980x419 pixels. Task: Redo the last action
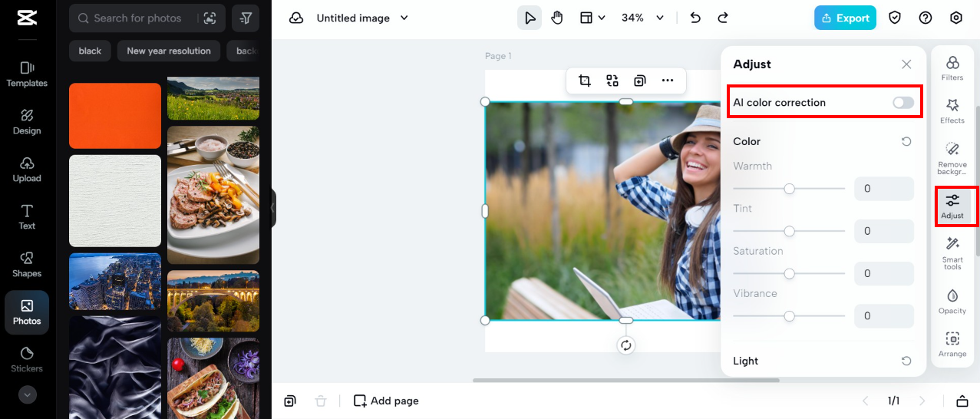723,18
